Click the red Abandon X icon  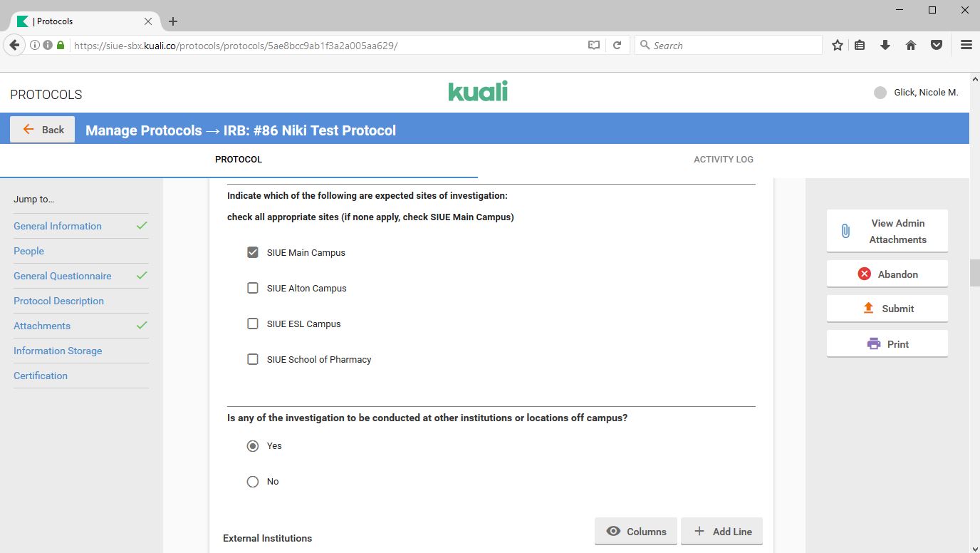(x=864, y=274)
